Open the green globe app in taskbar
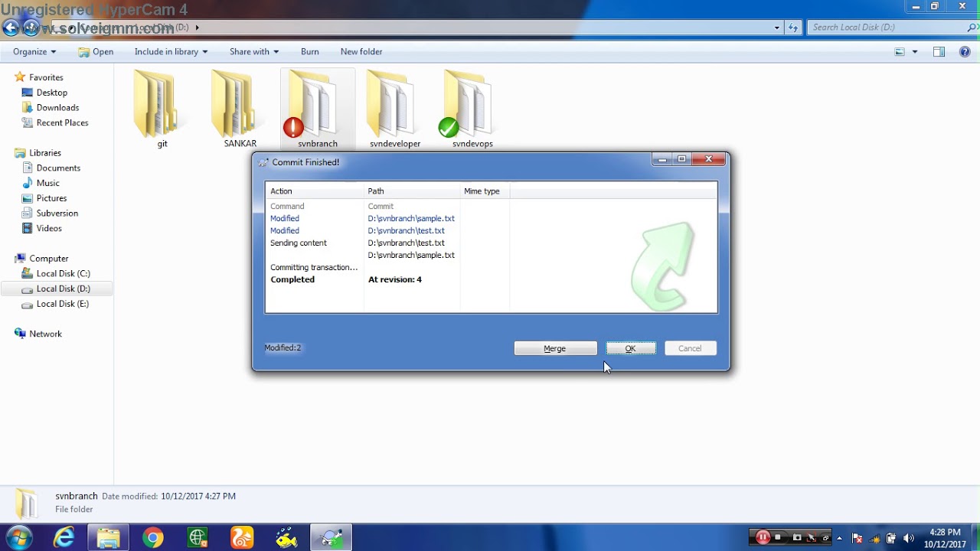 (198, 538)
